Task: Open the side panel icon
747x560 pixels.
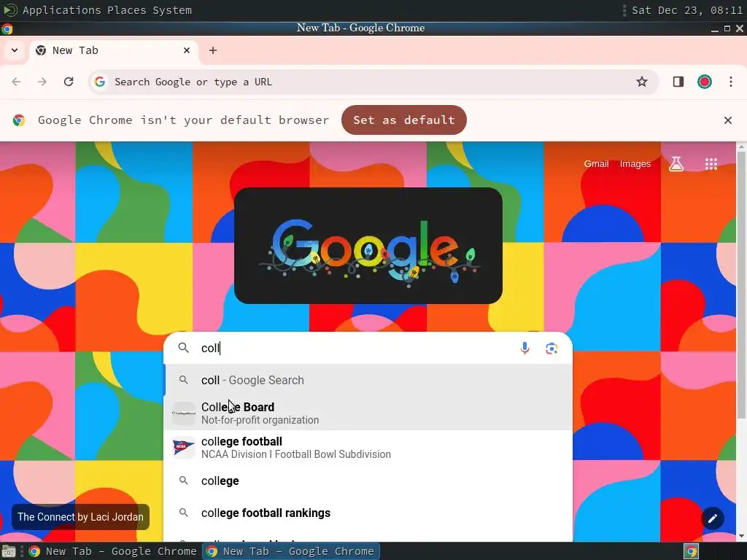Action: (678, 82)
